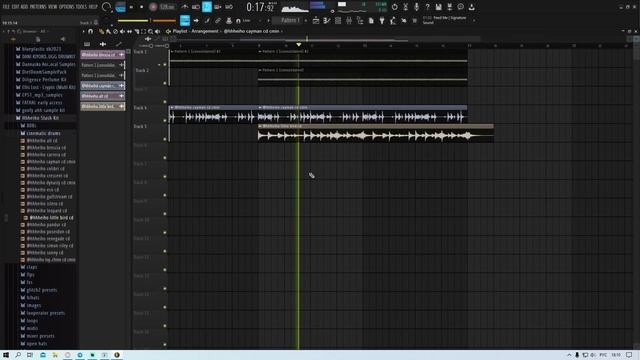Image resolution: width=640 pixels, height=360 pixels.
Task: Select the playlist Slice tool
Action: coord(137,31)
